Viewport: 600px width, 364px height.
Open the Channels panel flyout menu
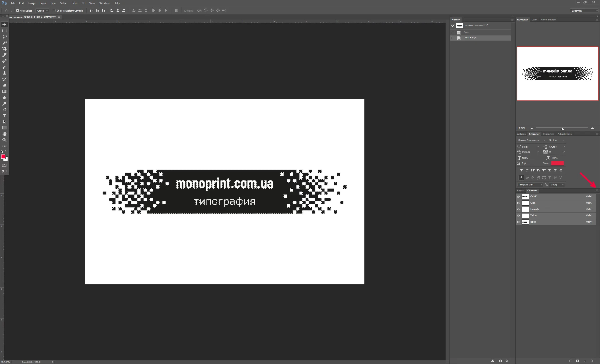click(x=597, y=190)
